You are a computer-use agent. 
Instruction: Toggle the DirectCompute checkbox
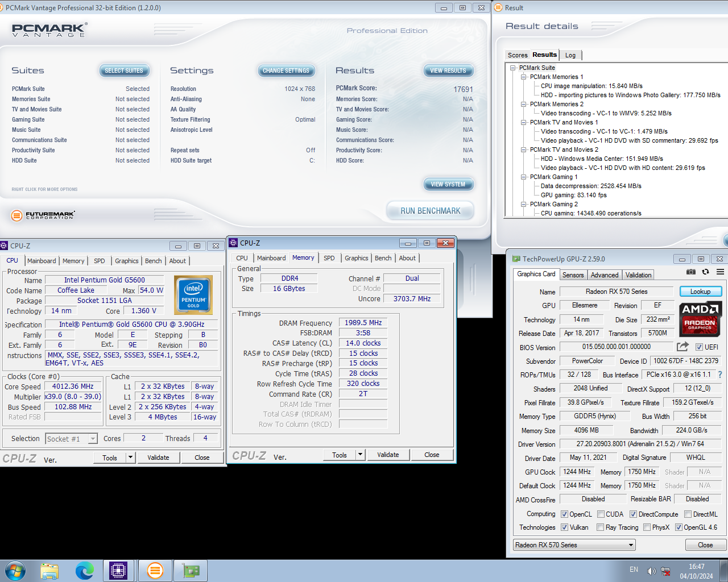click(633, 514)
